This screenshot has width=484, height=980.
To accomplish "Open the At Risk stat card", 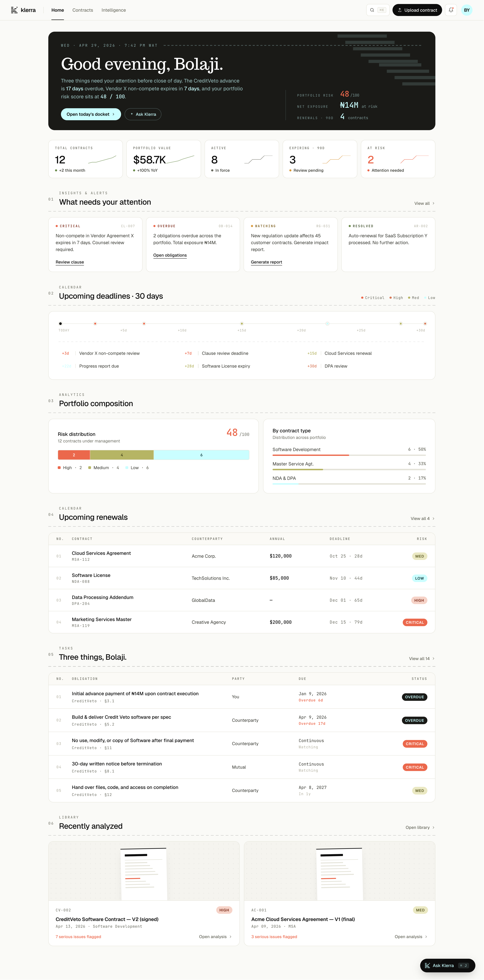I will click(x=398, y=159).
